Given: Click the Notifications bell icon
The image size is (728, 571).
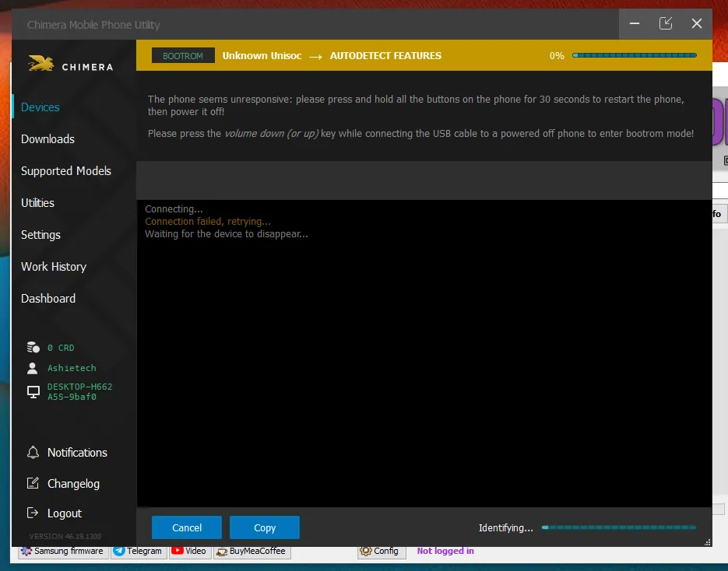Looking at the screenshot, I should tap(33, 453).
